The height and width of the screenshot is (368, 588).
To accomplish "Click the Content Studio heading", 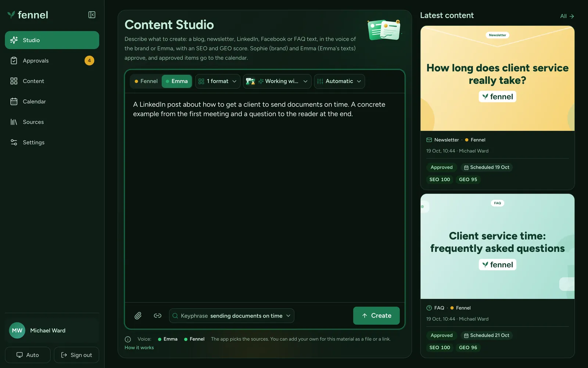I will click(x=169, y=25).
